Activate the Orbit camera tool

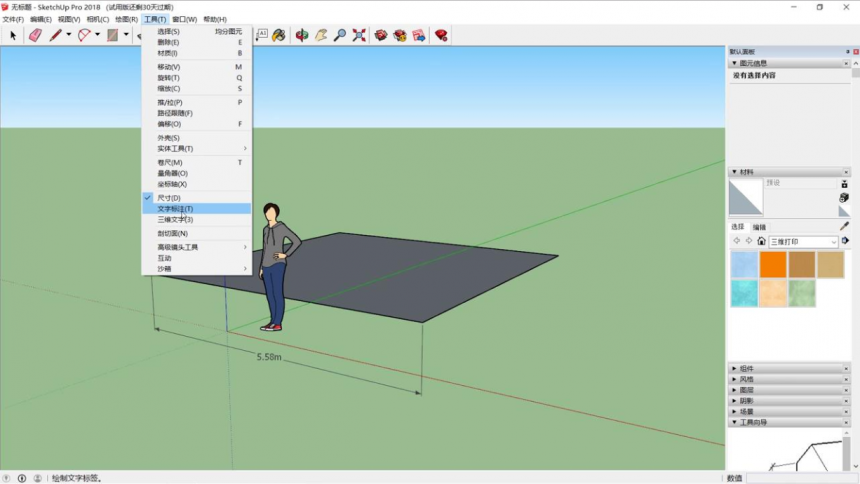pos(302,35)
